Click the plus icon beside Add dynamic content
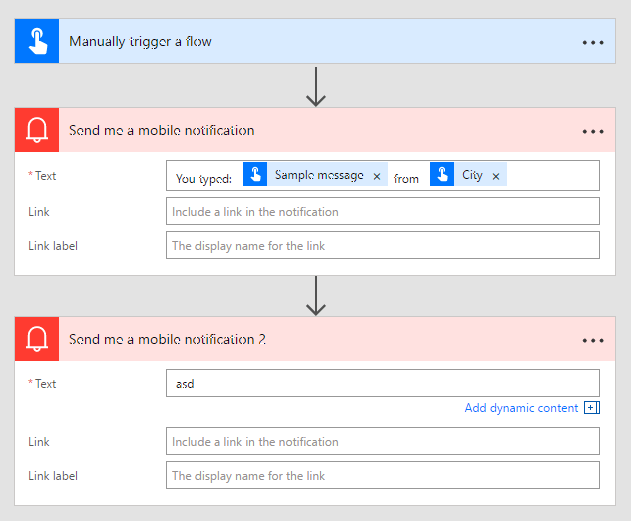The width and height of the screenshot is (631, 521). [x=591, y=408]
